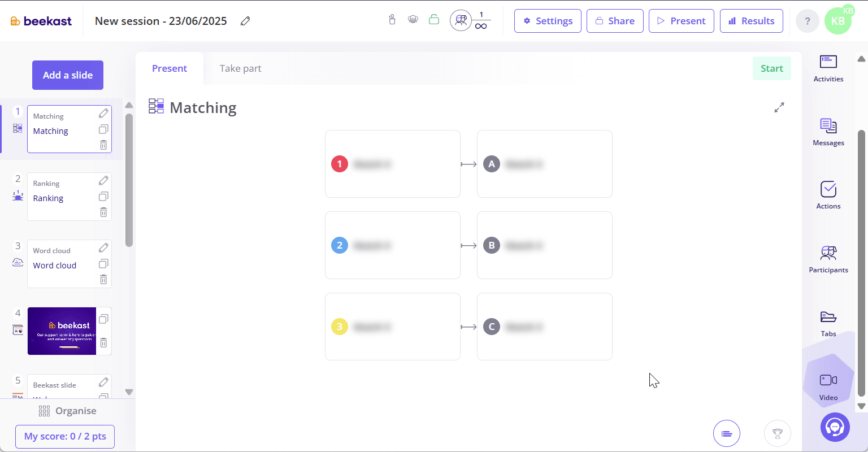Open the Tabs panel
868x452 pixels.
pos(828,323)
